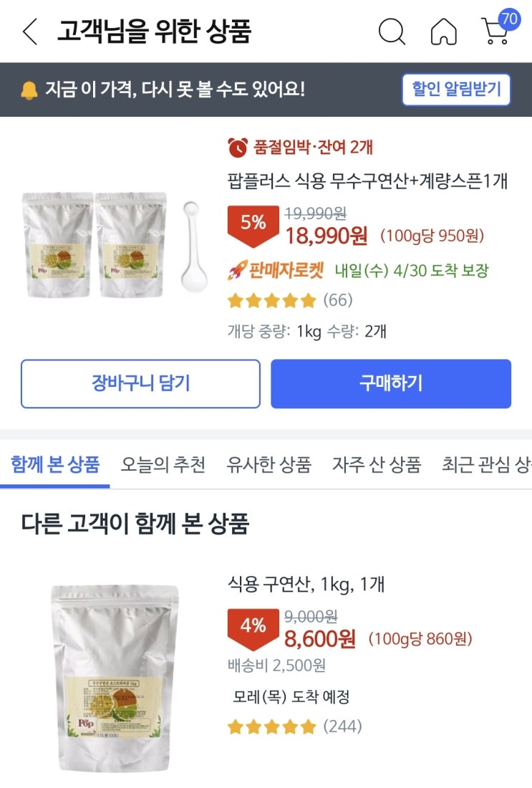The width and height of the screenshot is (532, 788).
Task: Tap the star rating with 244 reviews
Action: click(x=272, y=727)
